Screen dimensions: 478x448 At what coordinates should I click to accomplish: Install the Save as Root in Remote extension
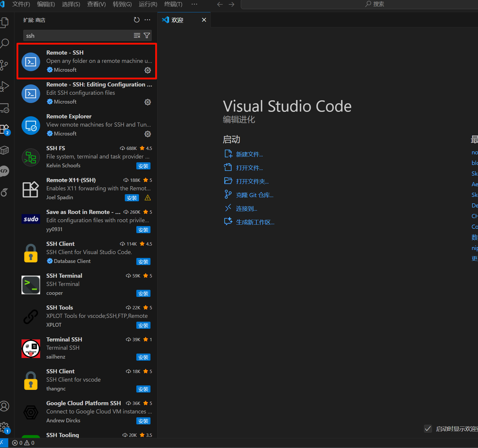click(x=143, y=230)
